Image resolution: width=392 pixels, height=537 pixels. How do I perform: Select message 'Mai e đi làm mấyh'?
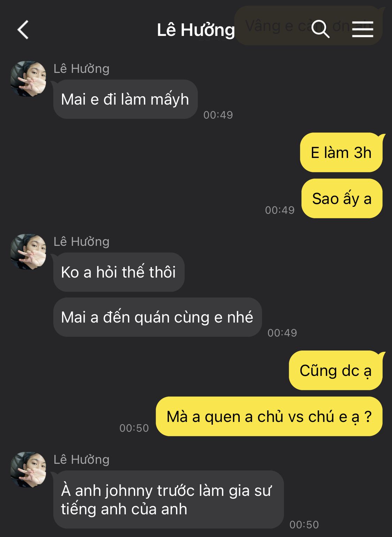pos(125,99)
